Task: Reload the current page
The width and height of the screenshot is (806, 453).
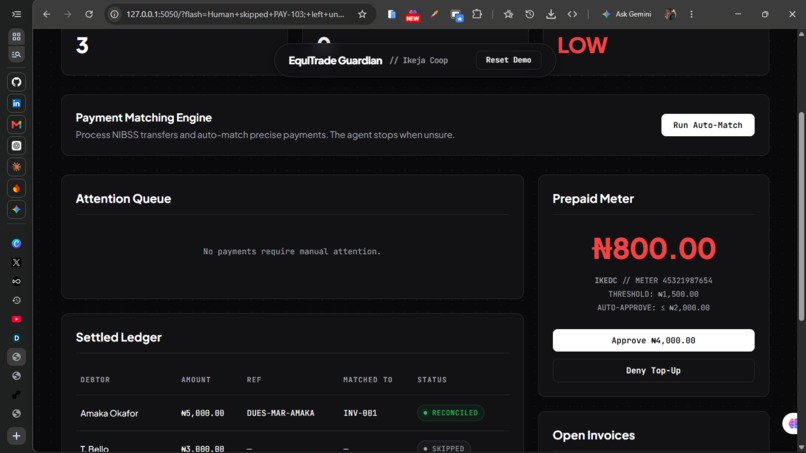Action: click(x=89, y=14)
